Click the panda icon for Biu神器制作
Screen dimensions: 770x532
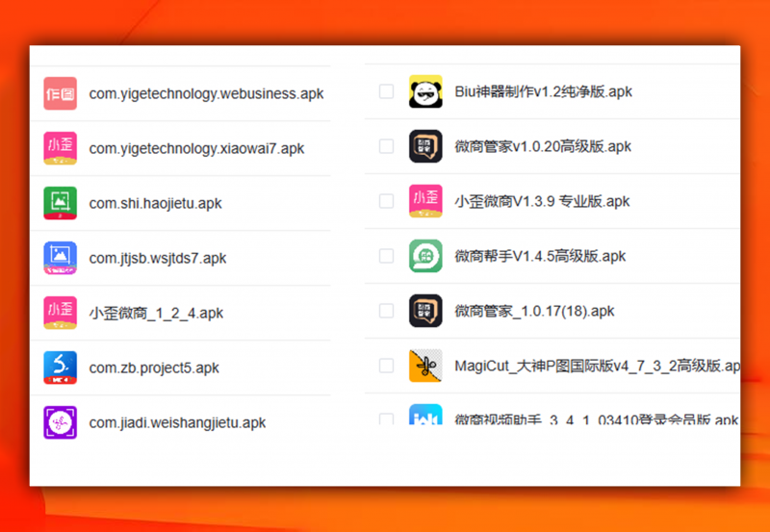tap(425, 91)
